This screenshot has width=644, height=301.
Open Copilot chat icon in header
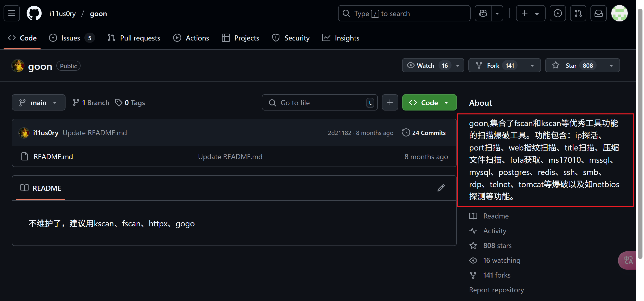point(483,13)
